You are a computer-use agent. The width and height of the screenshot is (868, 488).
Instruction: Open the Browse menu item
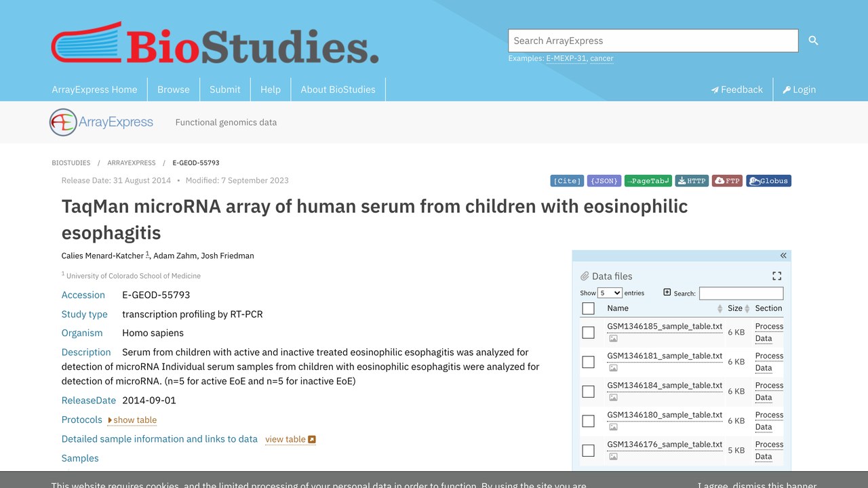click(174, 89)
